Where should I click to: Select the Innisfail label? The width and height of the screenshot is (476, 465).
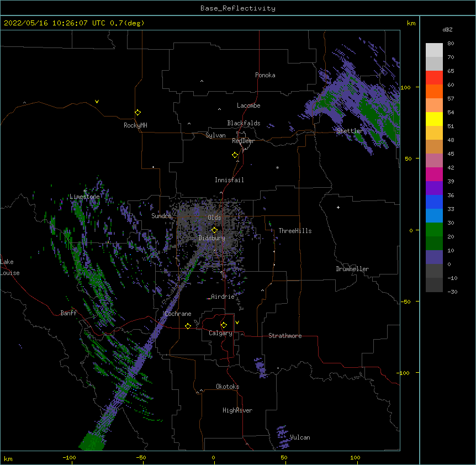pyautogui.click(x=229, y=180)
